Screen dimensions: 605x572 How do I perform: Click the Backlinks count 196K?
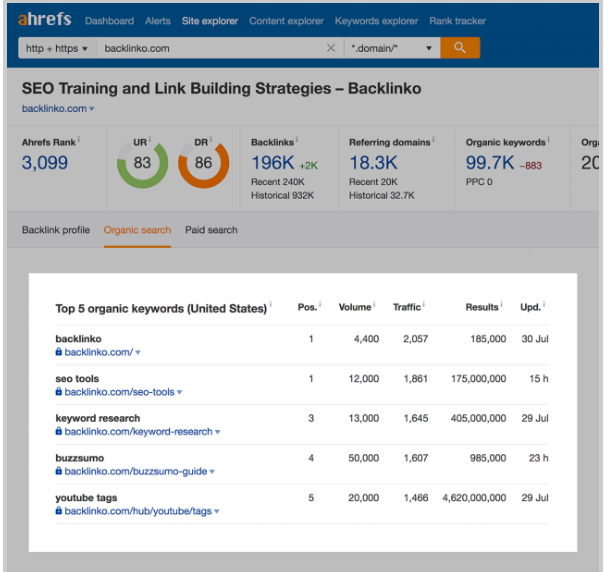(273, 162)
